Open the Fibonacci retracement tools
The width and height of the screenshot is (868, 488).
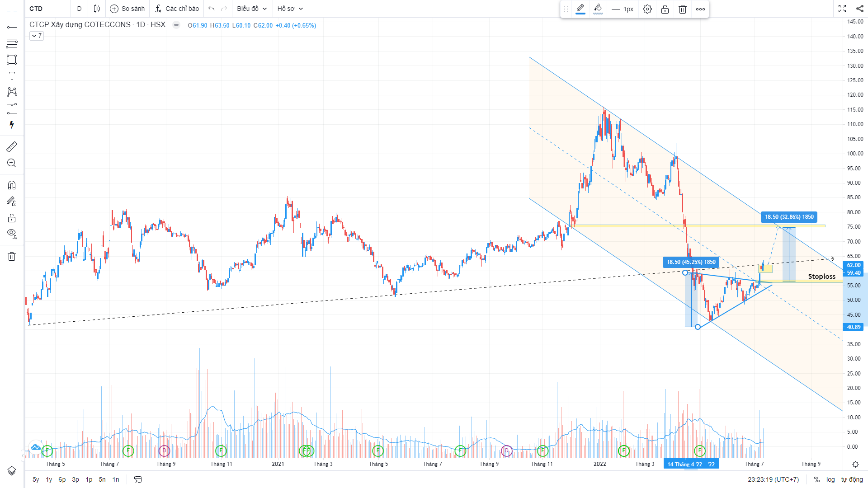[12, 43]
